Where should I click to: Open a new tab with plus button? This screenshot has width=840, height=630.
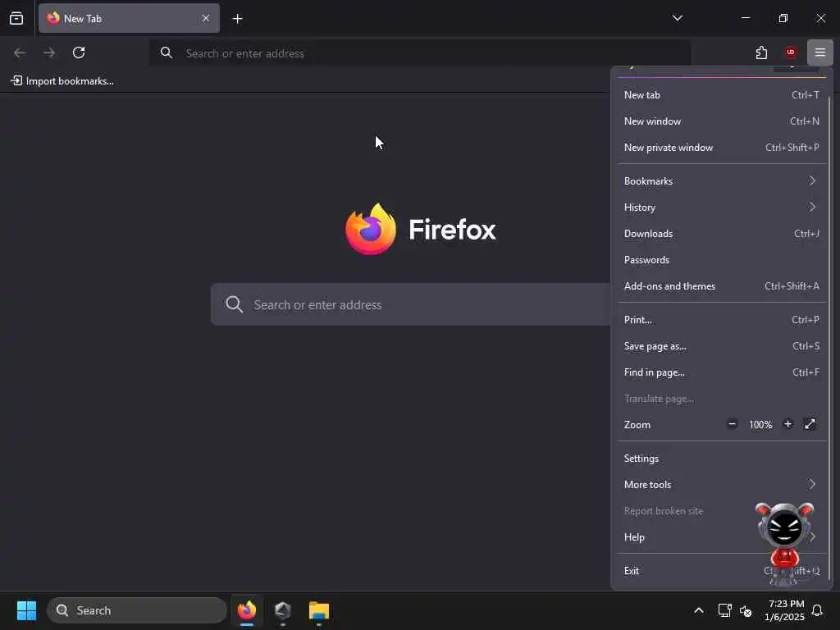tap(237, 19)
